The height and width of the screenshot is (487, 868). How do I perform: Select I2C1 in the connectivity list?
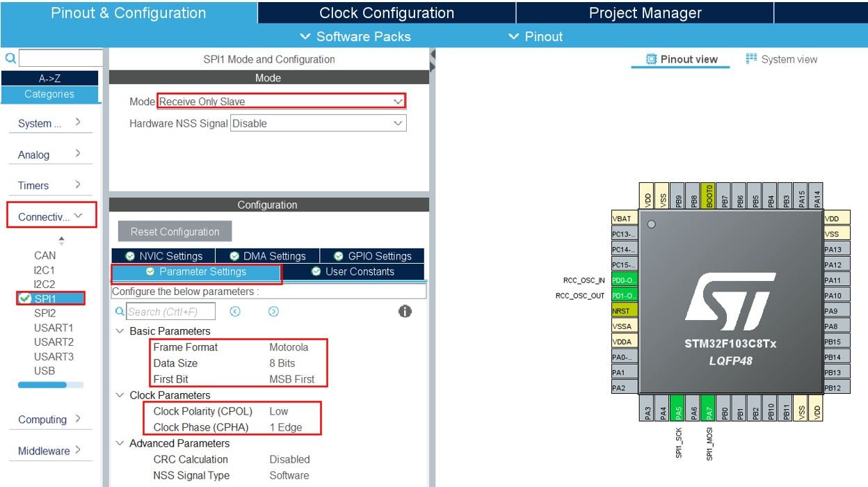coord(45,270)
